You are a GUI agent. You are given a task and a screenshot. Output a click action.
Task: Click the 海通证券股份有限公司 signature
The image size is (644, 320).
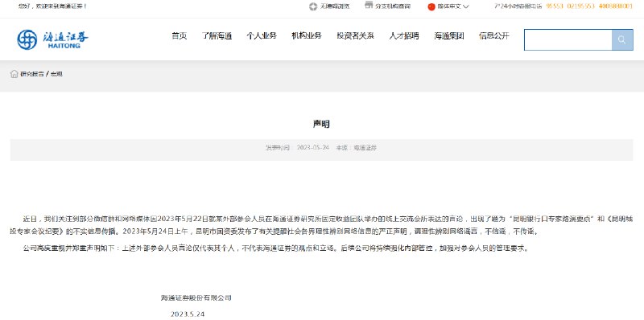click(x=196, y=297)
